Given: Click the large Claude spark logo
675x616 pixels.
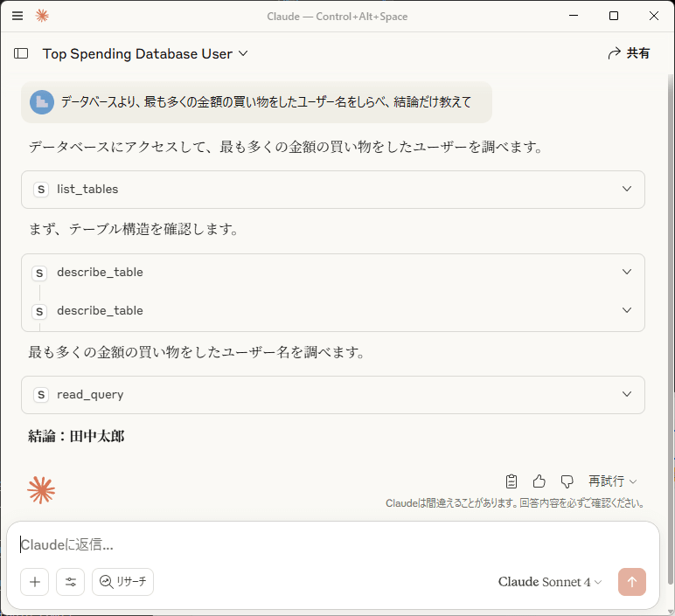Looking at the screenshot, I should coord(41,490).
